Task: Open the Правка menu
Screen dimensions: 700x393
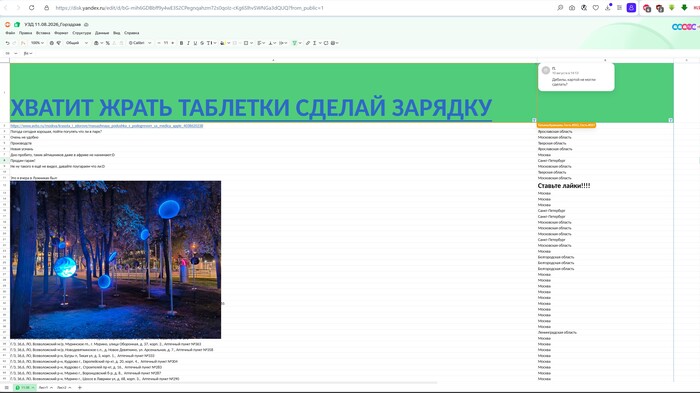Action: coord(25,33)
